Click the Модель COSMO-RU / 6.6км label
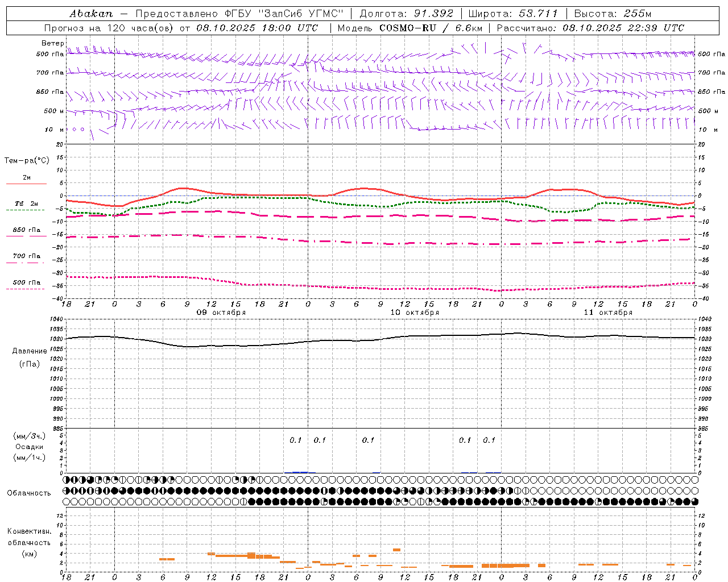Image resolution: width=728 pixels, height=582 pixels. click(410, 28)
